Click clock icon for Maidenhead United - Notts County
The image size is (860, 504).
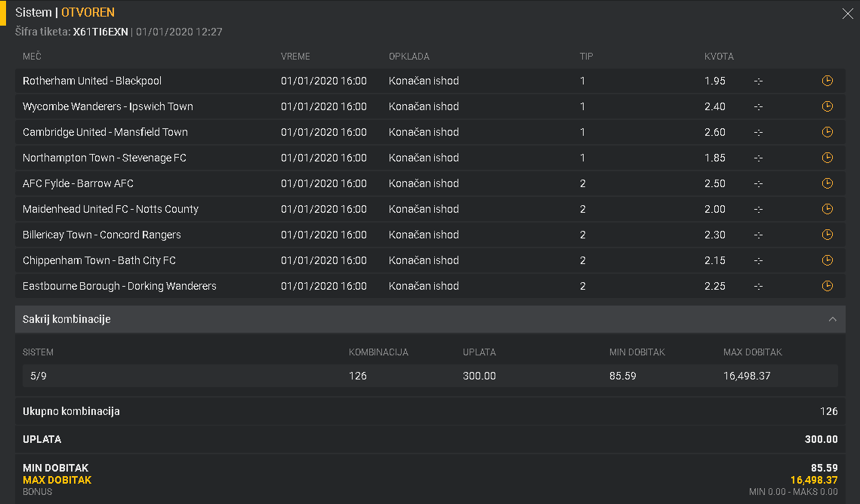827,209
